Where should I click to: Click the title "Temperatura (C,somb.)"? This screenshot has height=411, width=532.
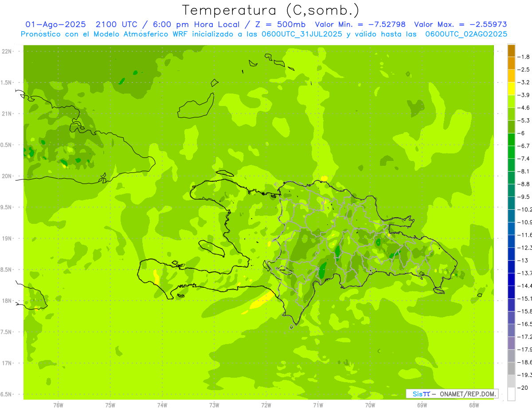click(x=270, y=10)
